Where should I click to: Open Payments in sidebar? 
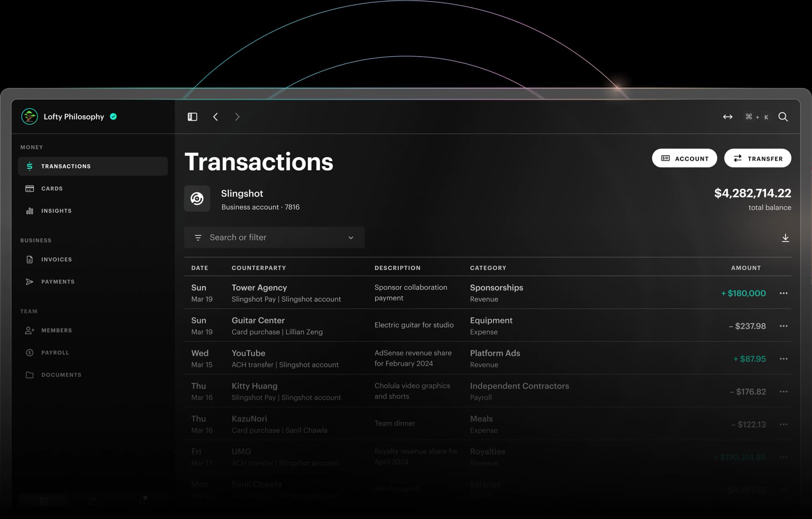58,281
